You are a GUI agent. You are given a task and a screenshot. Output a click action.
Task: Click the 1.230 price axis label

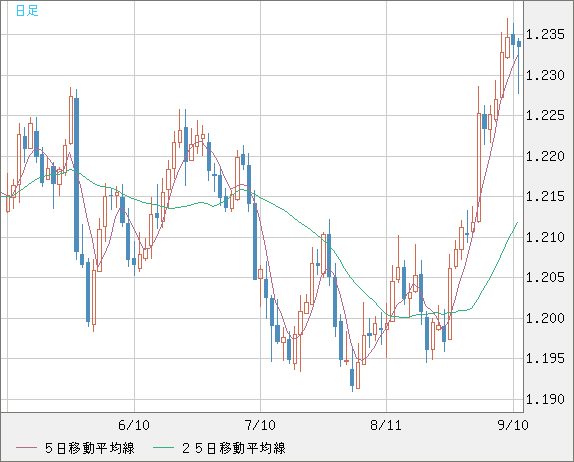click(545, 75)
